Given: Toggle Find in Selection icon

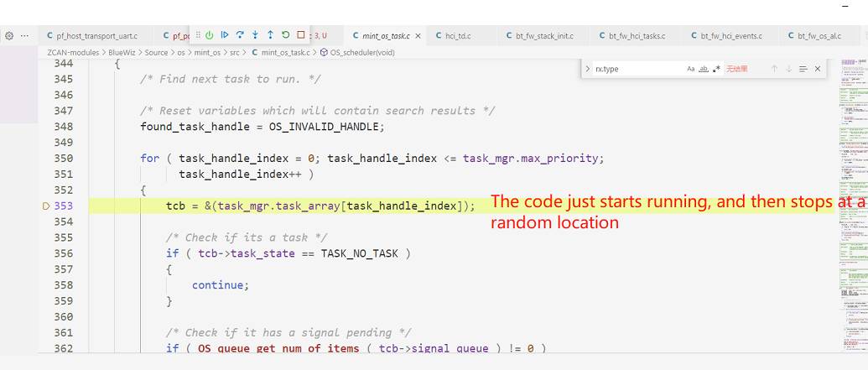Looking at the screenshot, I should coord(803,70).
